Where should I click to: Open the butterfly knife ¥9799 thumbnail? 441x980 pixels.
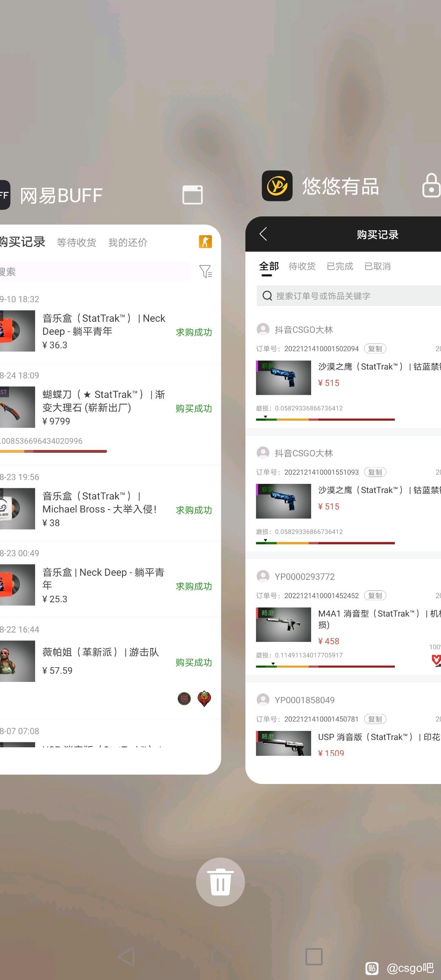click(x=17, y=408)
